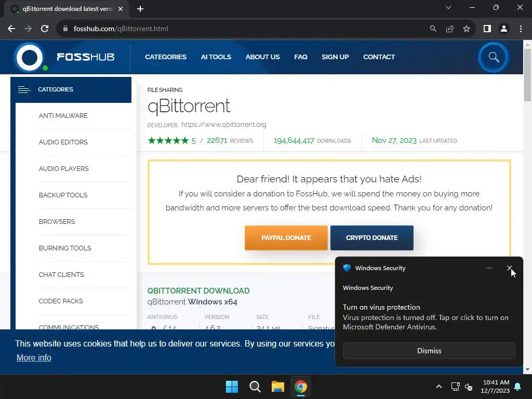Click Windows Security shield icon

(347, 268)
